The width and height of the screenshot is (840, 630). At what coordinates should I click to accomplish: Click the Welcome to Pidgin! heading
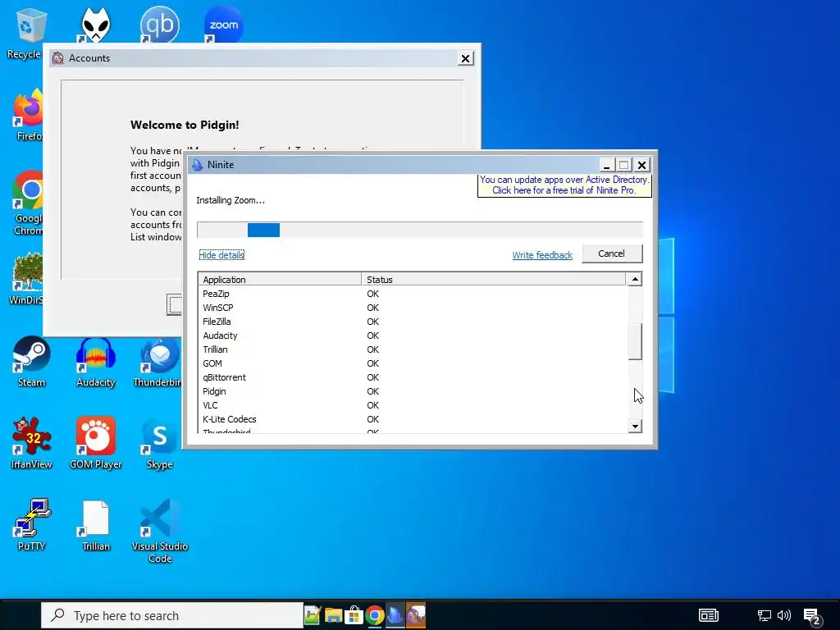pyautogui.click(x=185, y=125)
